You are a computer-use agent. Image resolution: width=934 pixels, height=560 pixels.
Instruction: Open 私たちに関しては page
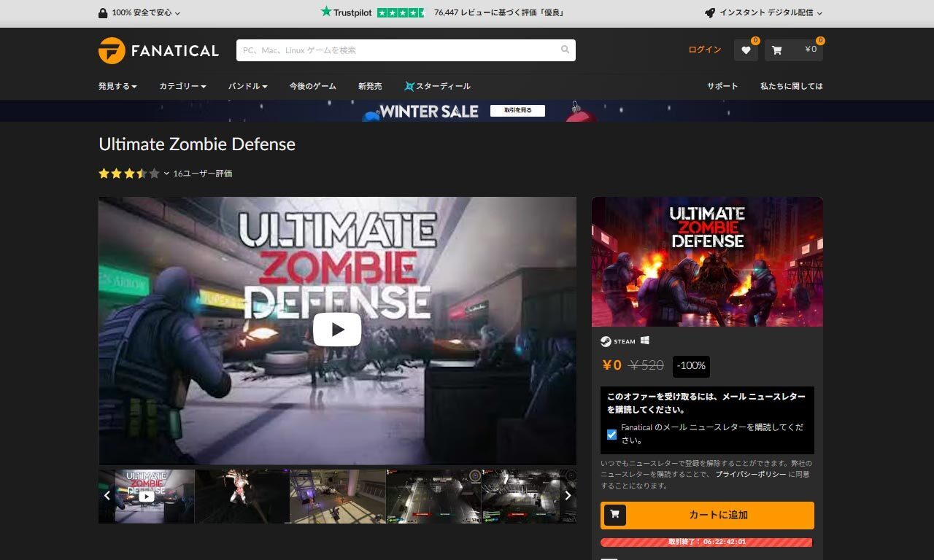coord(792,86)
